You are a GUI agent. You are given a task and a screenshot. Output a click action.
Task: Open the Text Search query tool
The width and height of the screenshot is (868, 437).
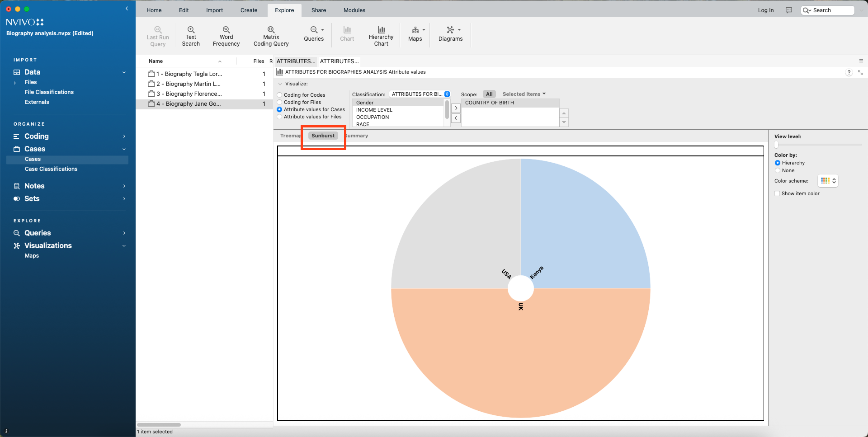coord(191,36)
